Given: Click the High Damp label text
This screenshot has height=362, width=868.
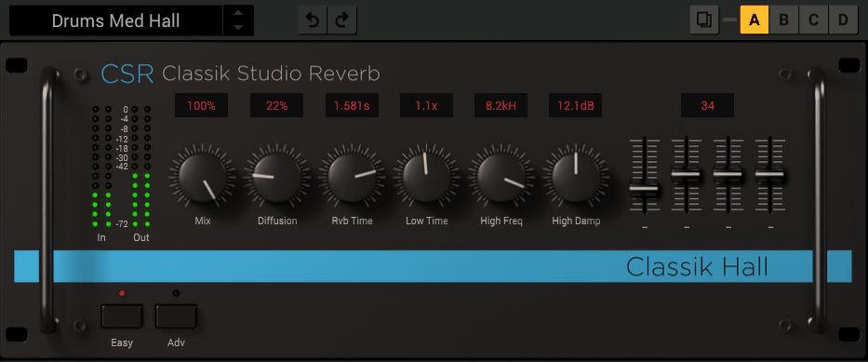Looking at the screenshot, I should coord(576,221).
